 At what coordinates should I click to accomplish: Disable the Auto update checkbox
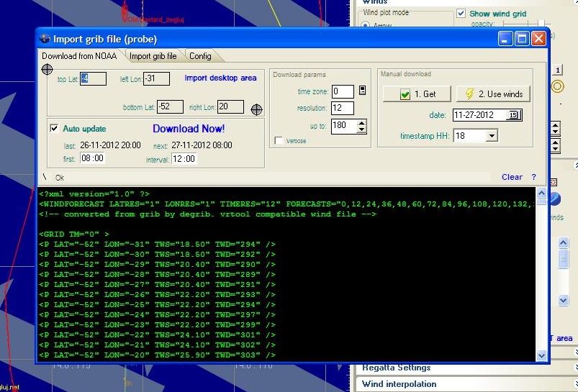click(54, 129)
